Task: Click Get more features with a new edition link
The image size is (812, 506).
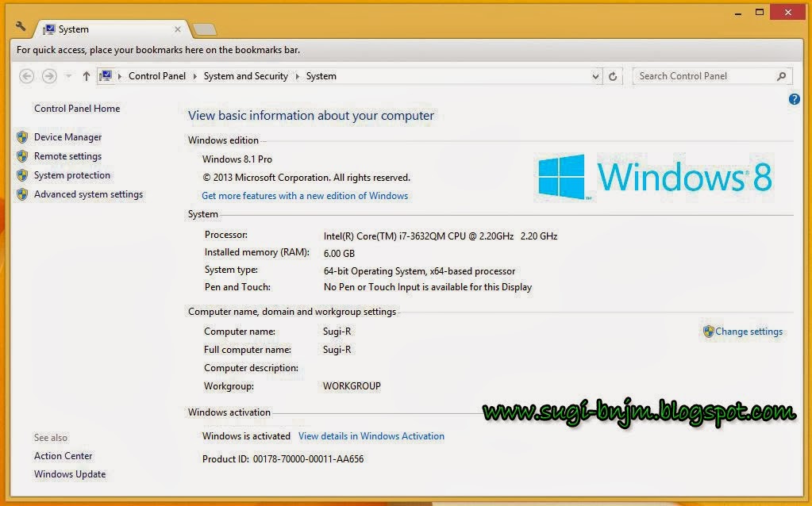Action: 305,196
